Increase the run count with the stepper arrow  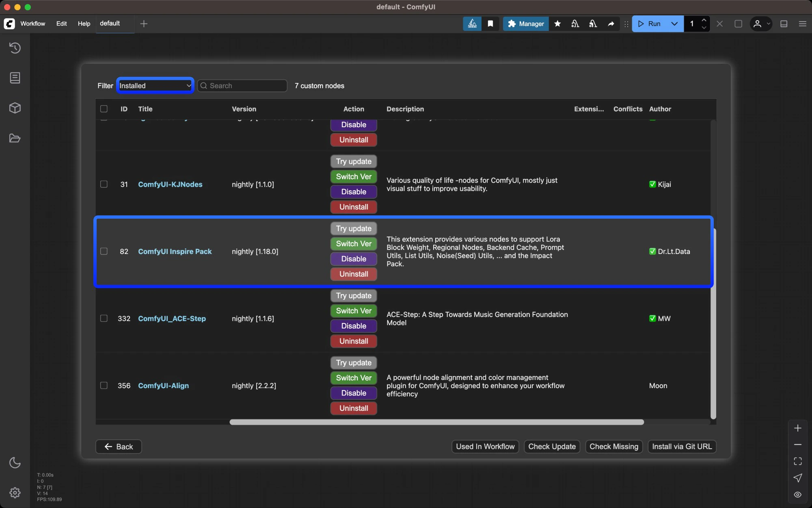704,21
